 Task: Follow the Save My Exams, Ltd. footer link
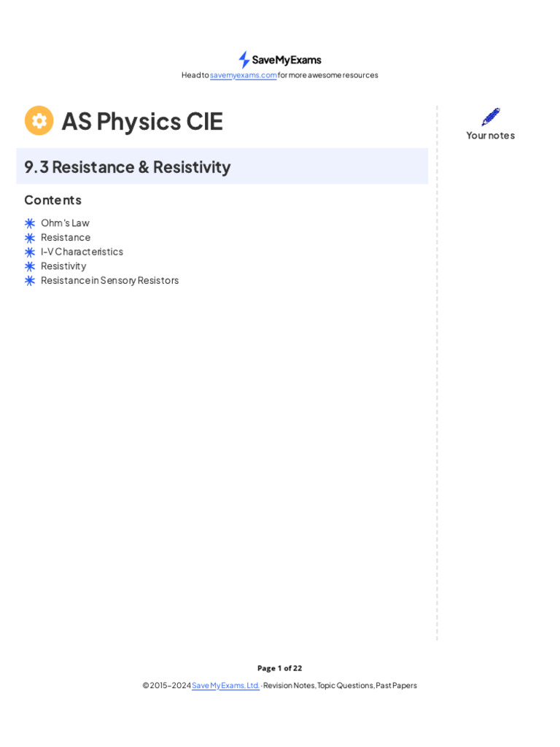coord(225,686)
